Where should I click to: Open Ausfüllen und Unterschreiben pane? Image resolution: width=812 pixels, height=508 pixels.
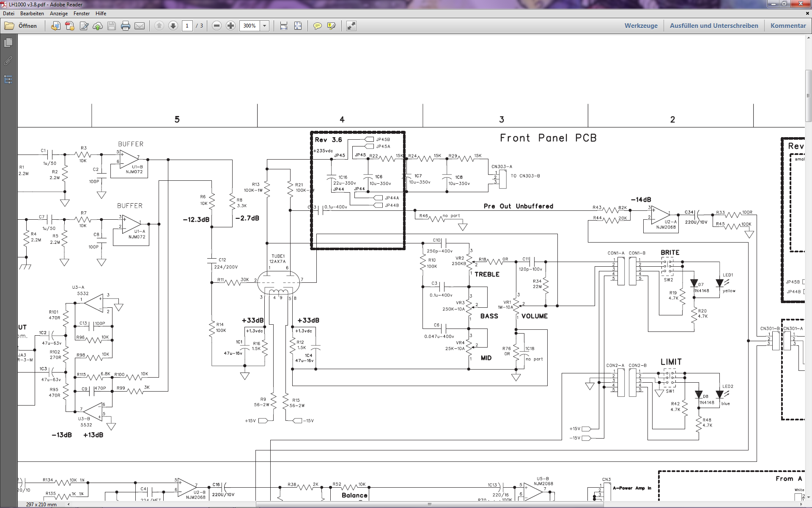point(714,26)
